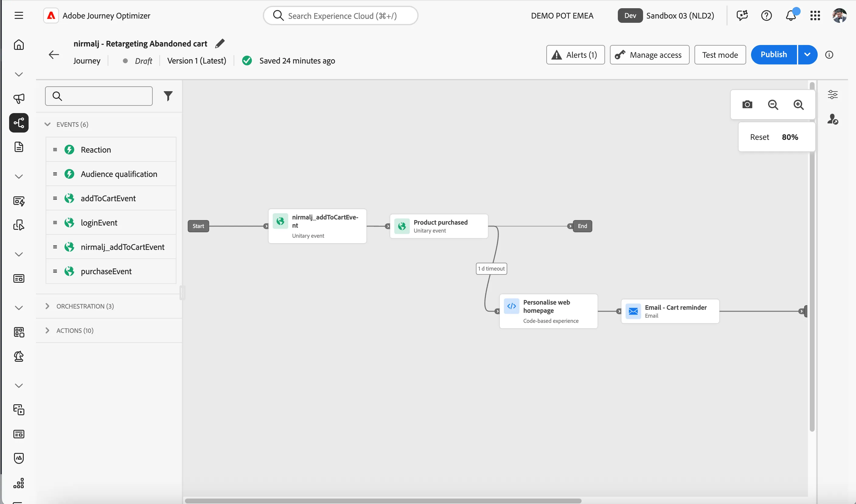Expand the ACTIONS (10) section

tap(47, 330)
